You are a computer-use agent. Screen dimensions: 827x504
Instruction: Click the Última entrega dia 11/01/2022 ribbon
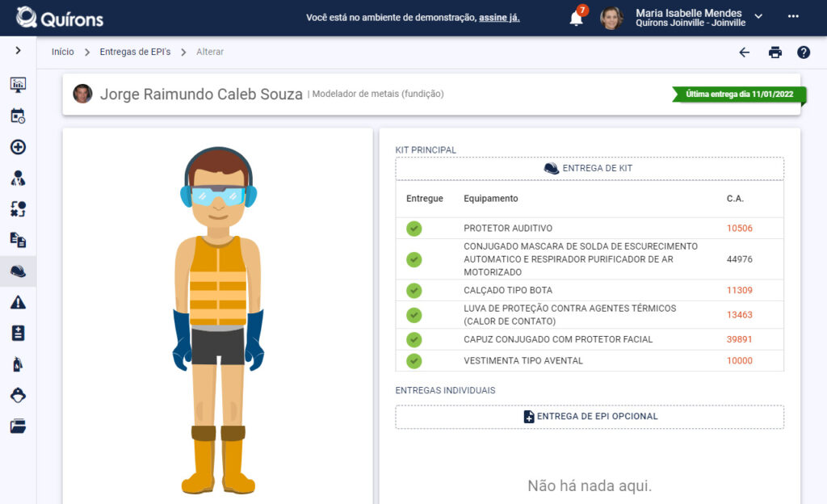739,94
